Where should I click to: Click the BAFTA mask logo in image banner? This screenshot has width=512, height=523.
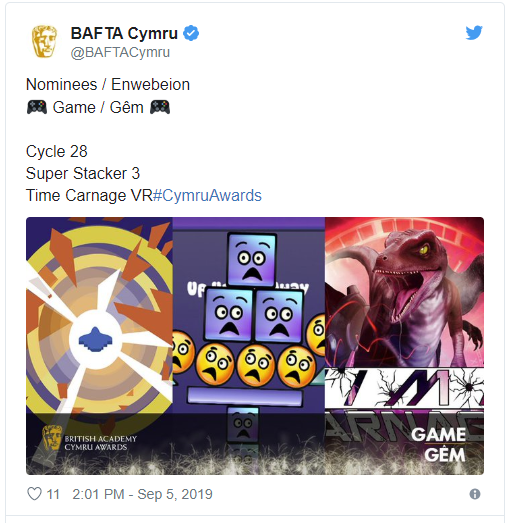(x=52, y=438)
